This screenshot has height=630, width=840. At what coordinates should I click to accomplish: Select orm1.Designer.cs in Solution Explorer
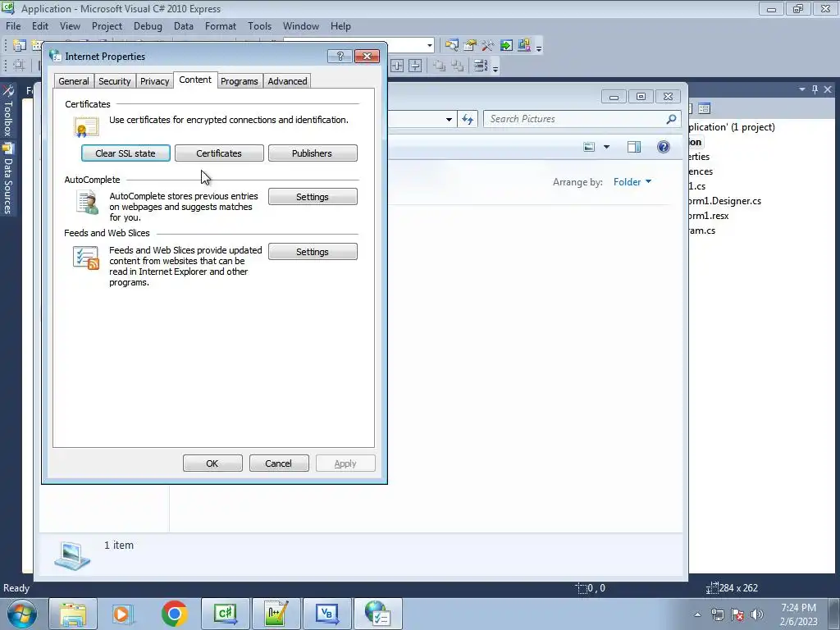725,201
